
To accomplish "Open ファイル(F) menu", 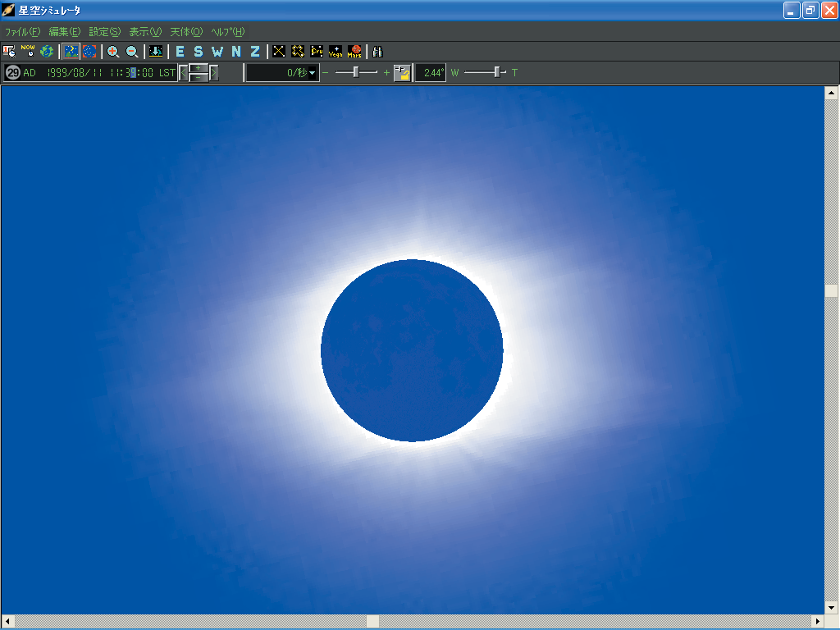I will (22, 32).
